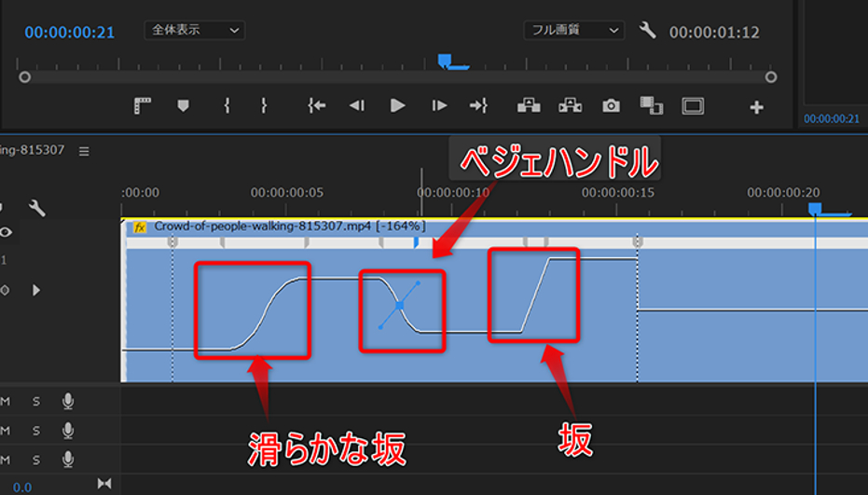Click the Bezier handle keyframe point on curve
The width and height of the screenshot is (868, 495).
[399, 306]
